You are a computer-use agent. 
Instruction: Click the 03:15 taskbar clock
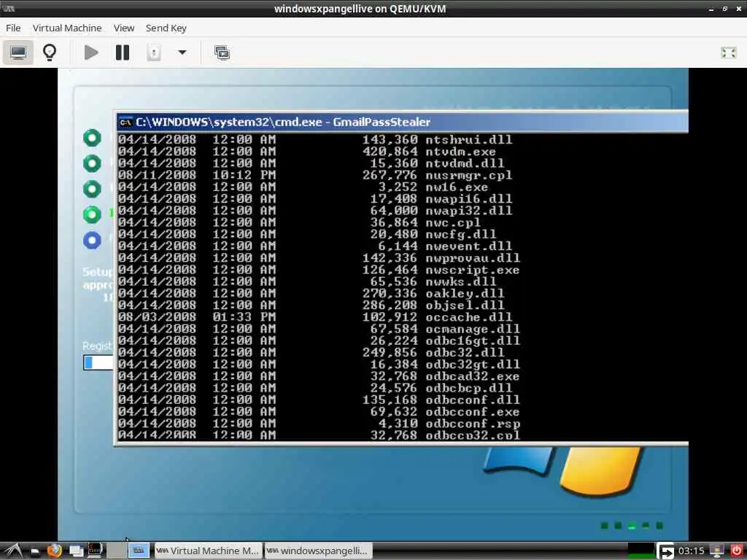tap(692, 551)
